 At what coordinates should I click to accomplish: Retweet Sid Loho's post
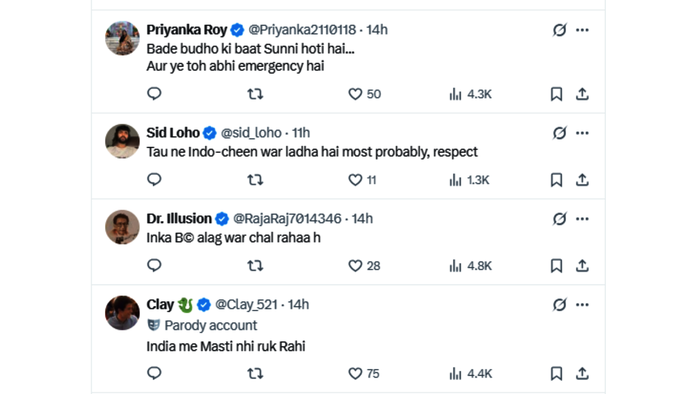(x=255, y=180)
